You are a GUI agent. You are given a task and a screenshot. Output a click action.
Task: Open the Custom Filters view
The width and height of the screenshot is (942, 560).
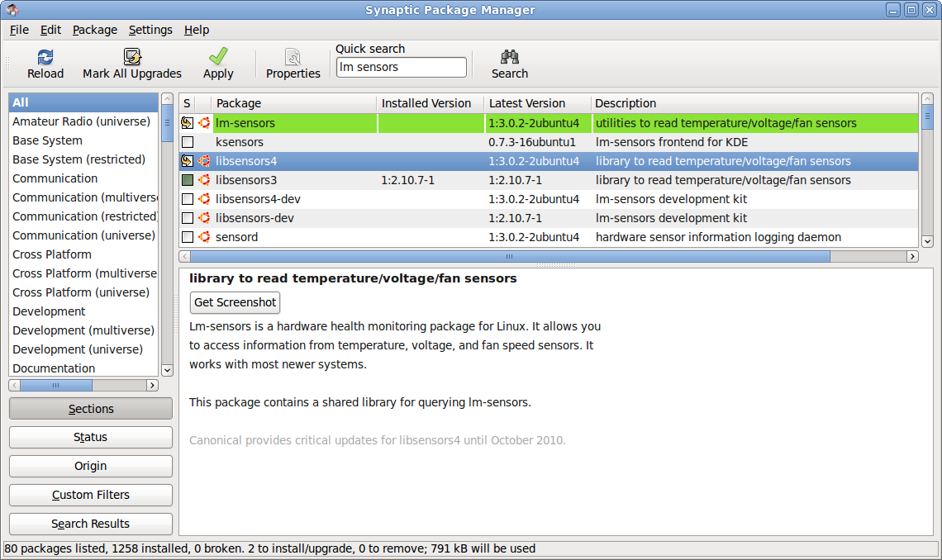[90, 495]
